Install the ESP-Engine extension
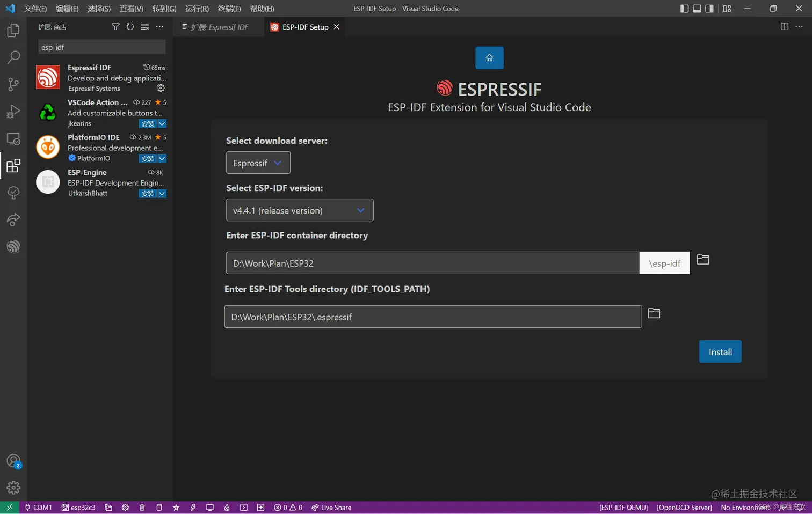Viewport: 812px width, 514px height. [148, 194]
